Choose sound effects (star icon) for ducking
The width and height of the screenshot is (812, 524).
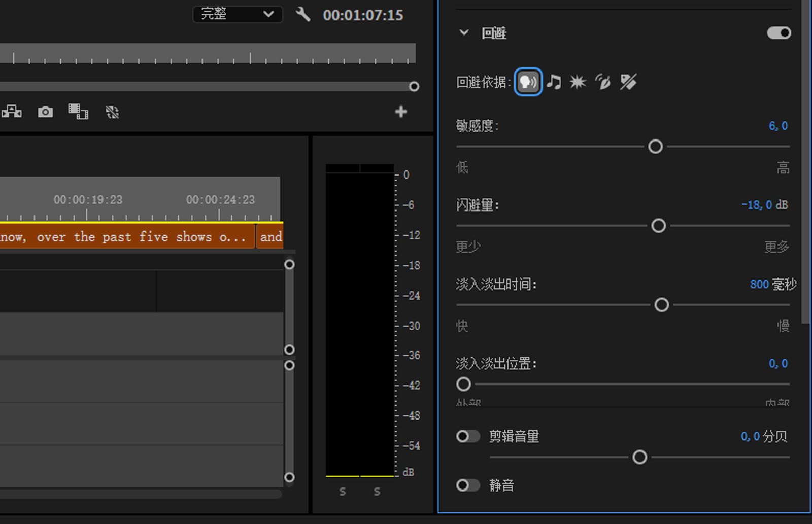point(578,82)
